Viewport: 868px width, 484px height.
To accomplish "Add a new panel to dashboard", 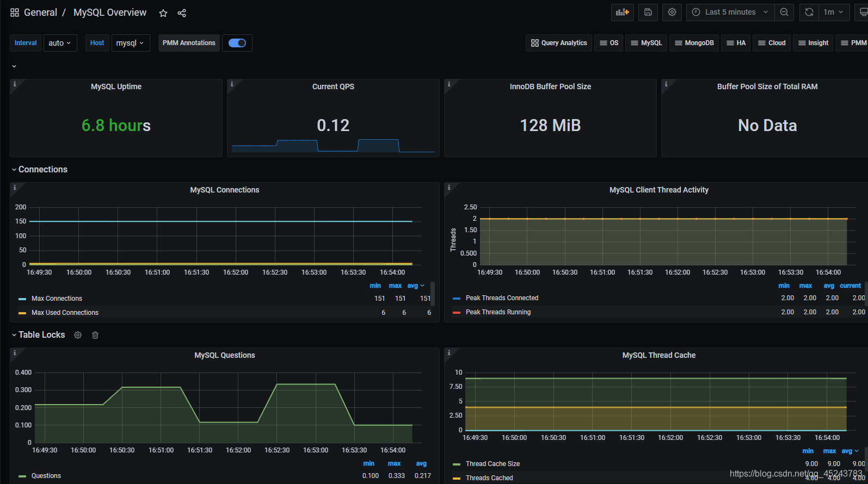I will [x=623, y=12].
